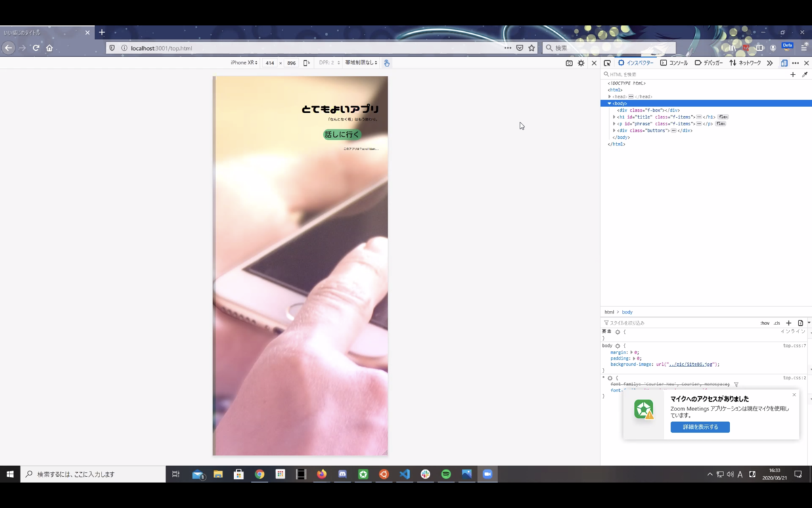
Task: Toggle print media simulation icon in rules
Action: point(800,323)
